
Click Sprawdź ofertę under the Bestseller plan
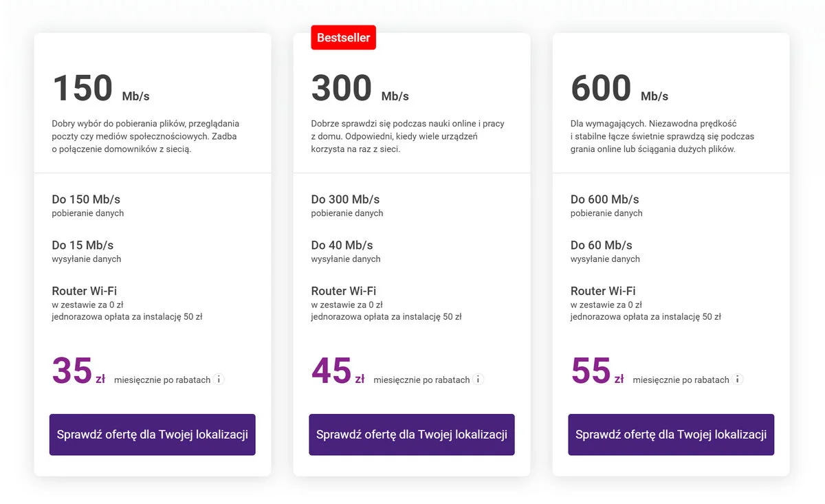[x=411, y=435]
